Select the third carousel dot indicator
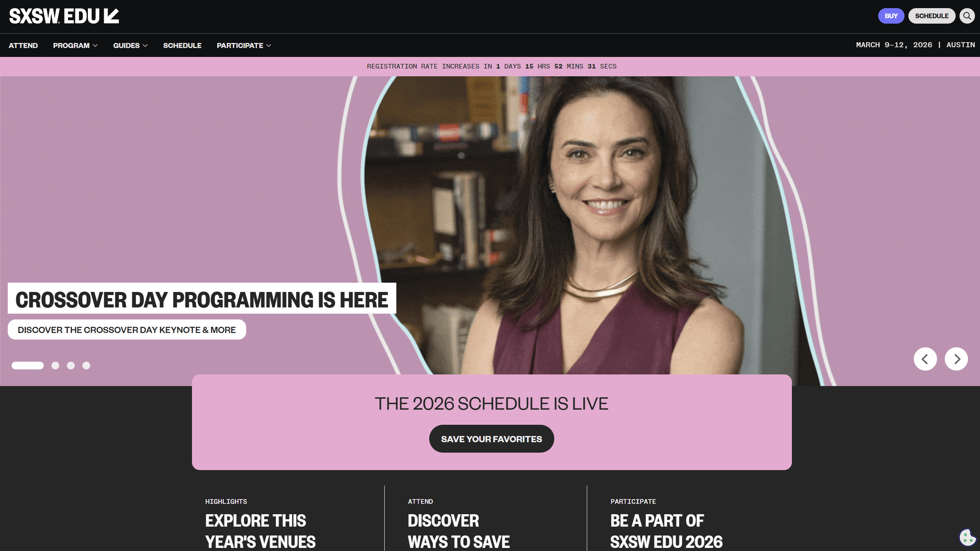This screenshot has height=551, width=980. tap(71, 366)
